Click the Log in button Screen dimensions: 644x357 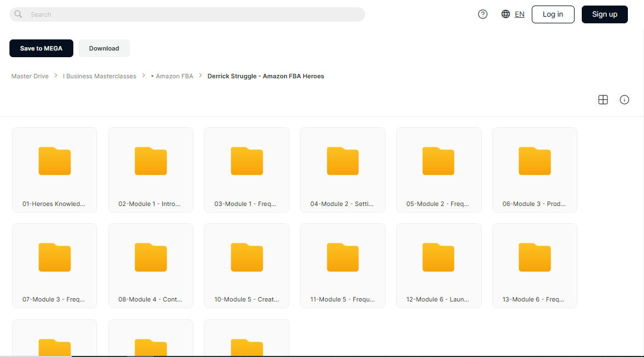553,14
